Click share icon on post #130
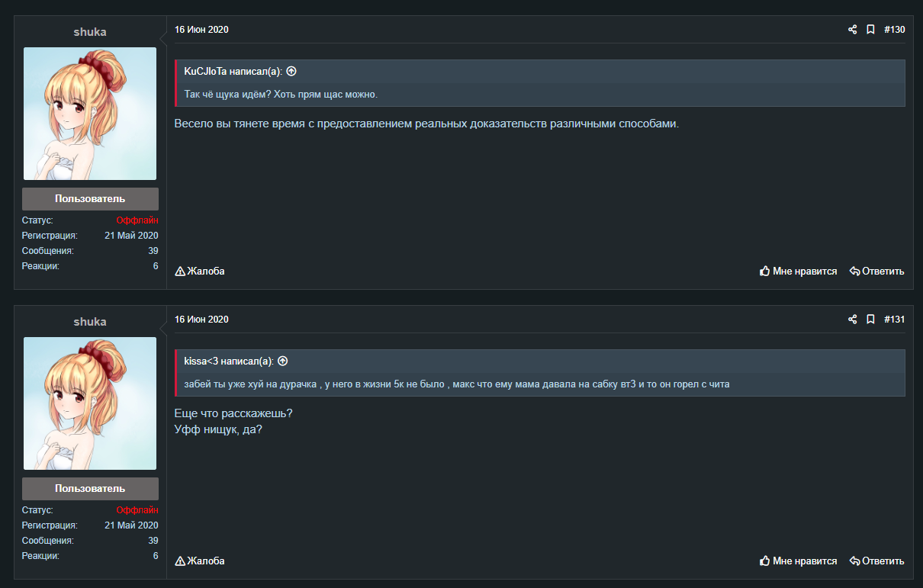The image size is (923, 588). (852, 30)
